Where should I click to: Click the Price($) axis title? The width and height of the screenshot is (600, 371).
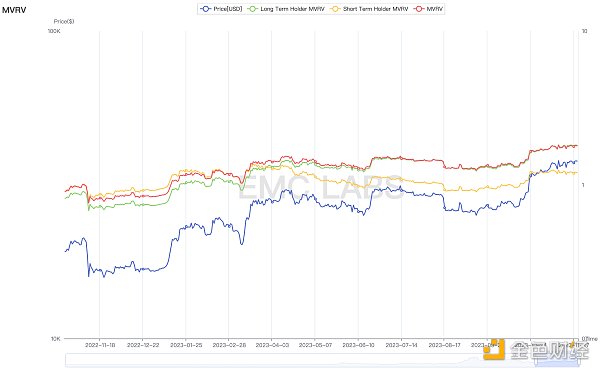[64, 21]
